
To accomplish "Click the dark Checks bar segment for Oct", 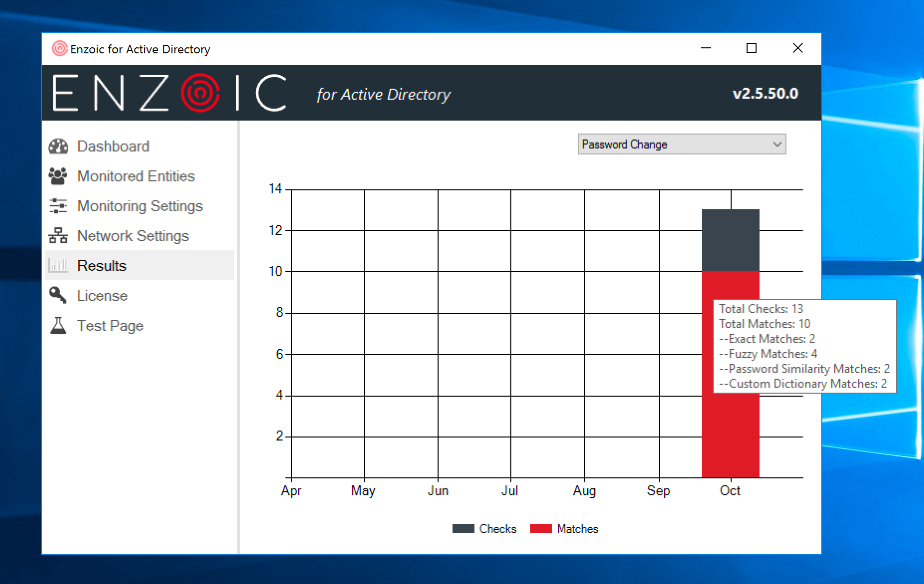I will (730, 240).
